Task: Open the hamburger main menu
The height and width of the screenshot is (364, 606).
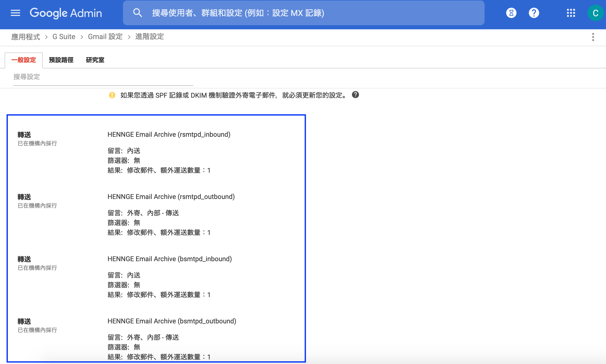Action: tap(15, 13)
